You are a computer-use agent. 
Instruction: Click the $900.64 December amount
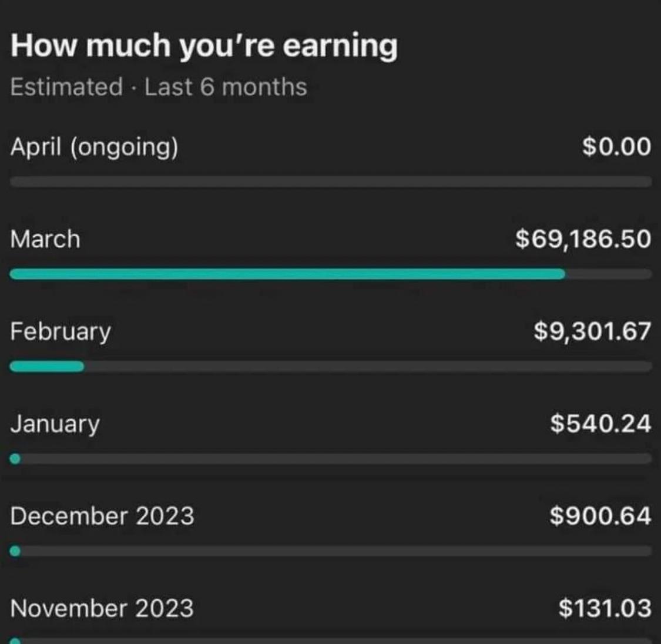click(600, 516)
